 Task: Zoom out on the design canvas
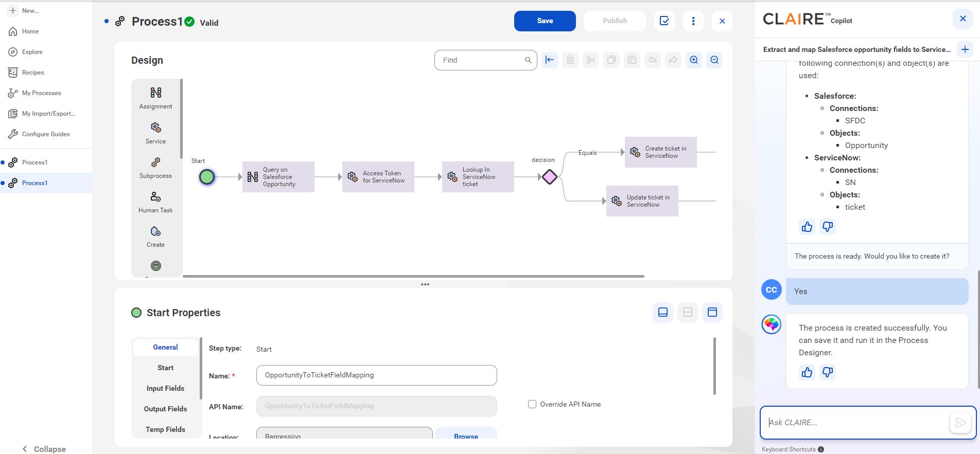click(714, 60)
